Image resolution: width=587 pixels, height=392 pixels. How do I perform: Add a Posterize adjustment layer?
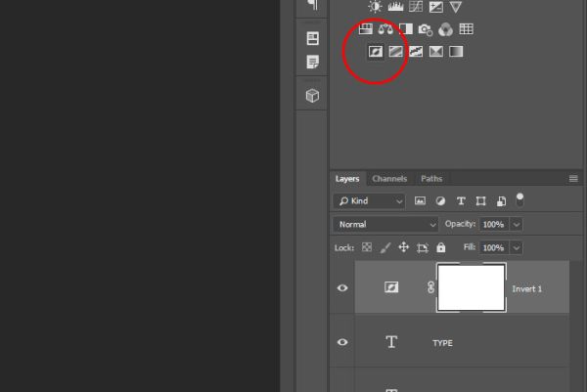tap(395, 51)
